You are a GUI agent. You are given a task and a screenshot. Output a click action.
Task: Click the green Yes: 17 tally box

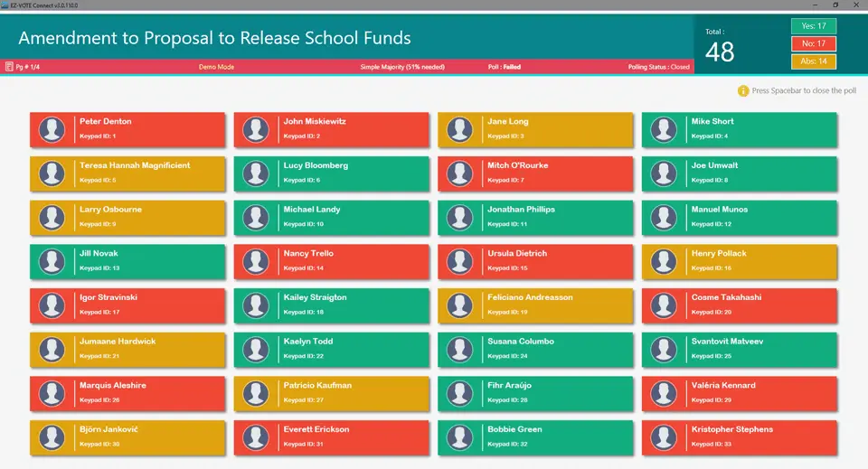(x=813, y=26)
